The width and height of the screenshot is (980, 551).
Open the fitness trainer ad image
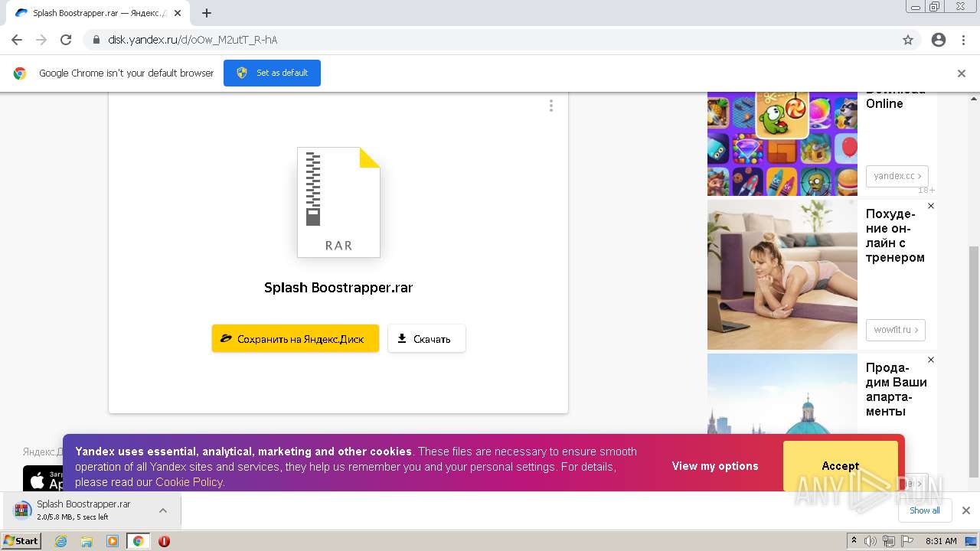(x=782, y=275)
